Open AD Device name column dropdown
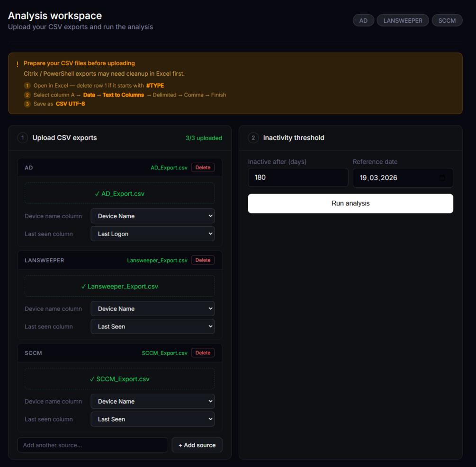The height and width of the screenshot is (467, 476). [153, 216]
